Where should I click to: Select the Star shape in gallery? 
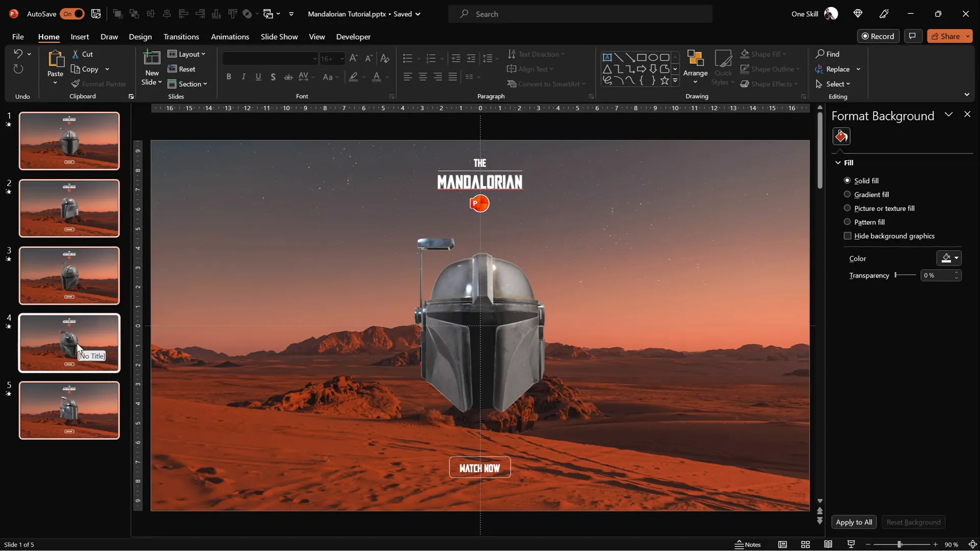(664, 80)
